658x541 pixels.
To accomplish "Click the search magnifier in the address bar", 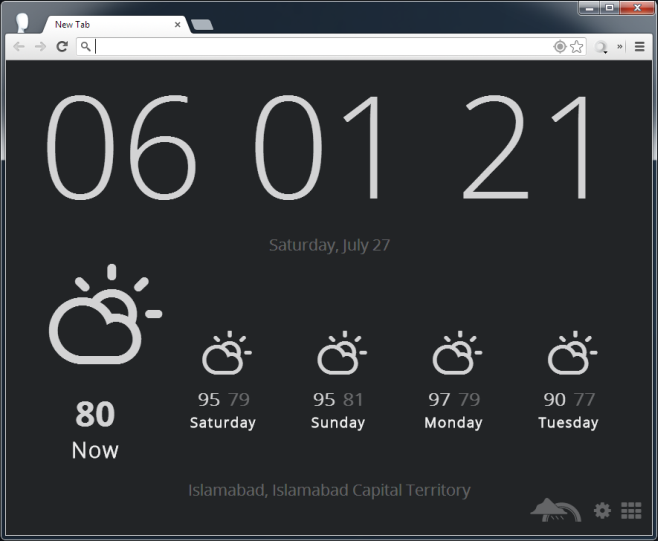I will tap(85, 47).
